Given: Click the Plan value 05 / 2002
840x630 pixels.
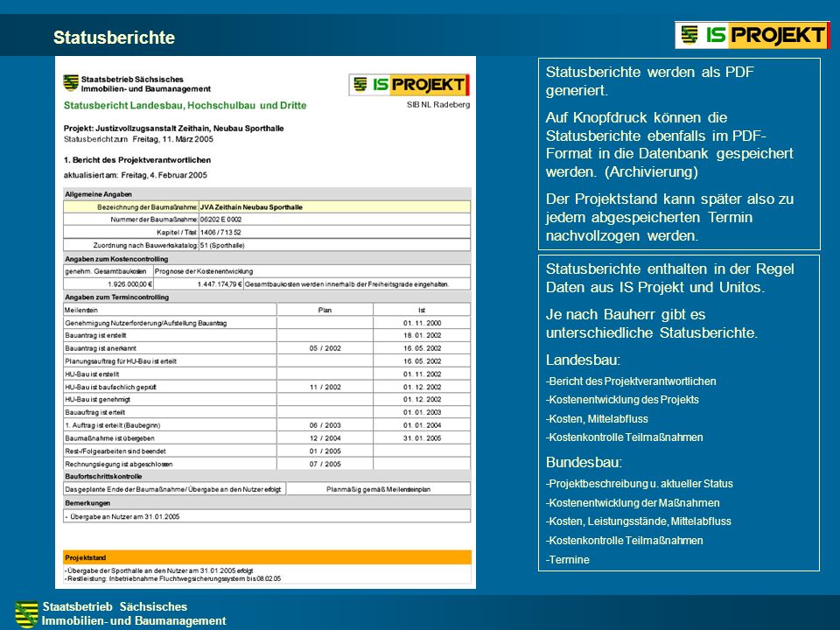Looking at the screenshot, I should coord(325,348).
